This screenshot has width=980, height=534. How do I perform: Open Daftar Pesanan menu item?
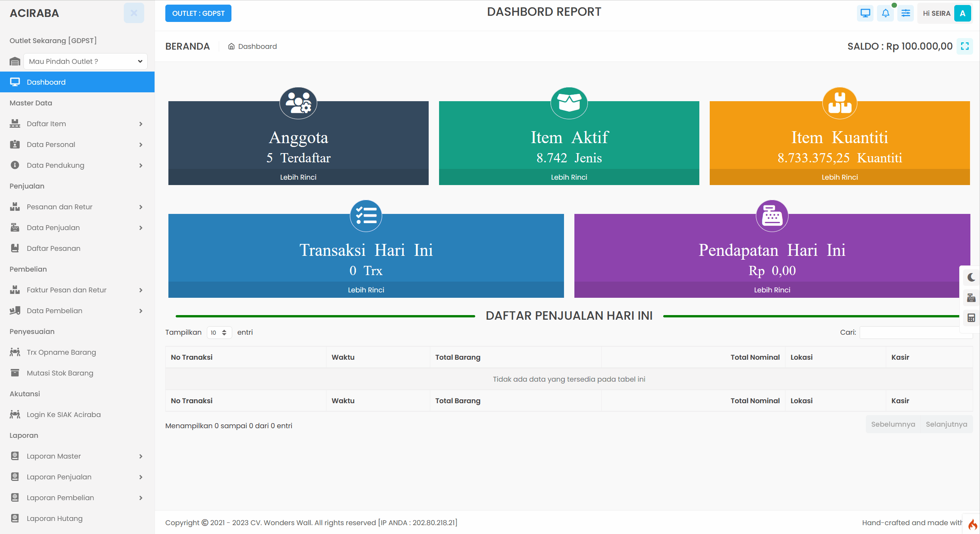pyautogui.click(x=53, y=249)
